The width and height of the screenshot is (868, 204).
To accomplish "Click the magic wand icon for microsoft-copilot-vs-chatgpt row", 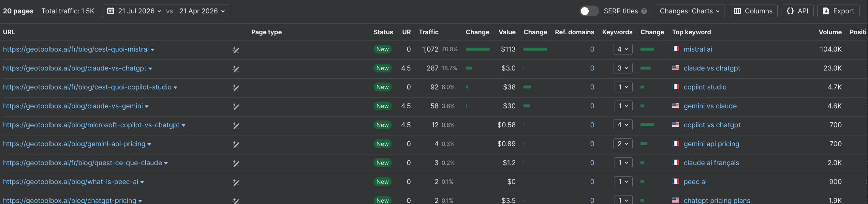I will (236, 125).
